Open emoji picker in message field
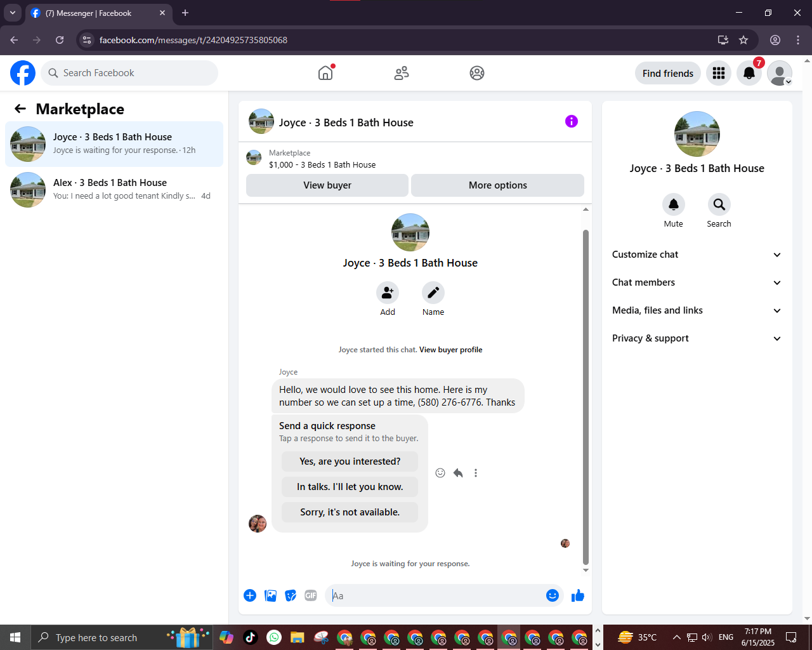Viewport: 812px width, 650px height. tap(553, 595)
